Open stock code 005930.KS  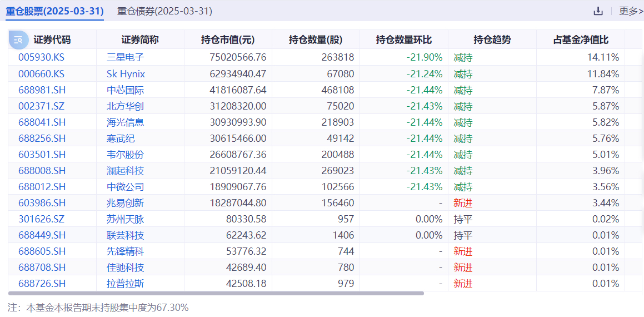coord(42,57)
